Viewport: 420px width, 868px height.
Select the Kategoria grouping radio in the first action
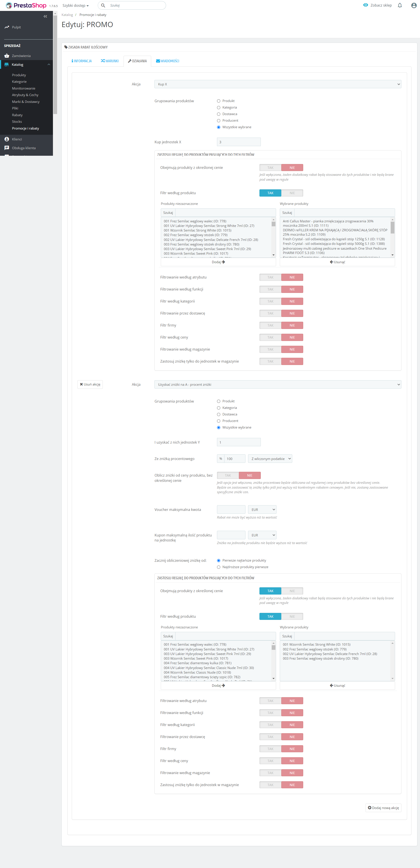click(219, 107)
